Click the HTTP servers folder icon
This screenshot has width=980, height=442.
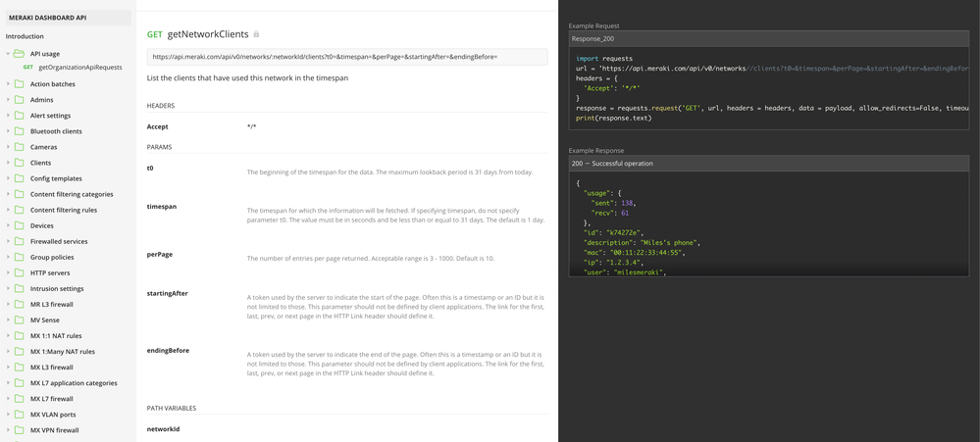pos(19,272)
